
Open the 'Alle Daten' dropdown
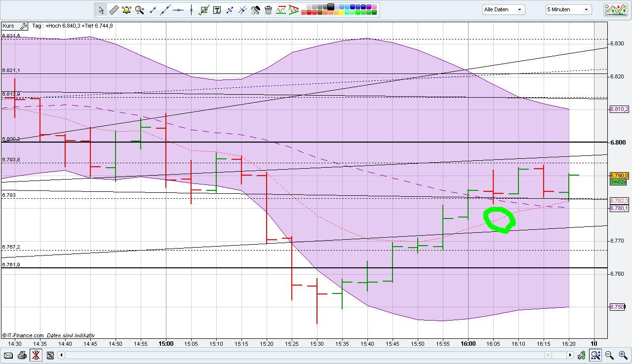[x=503, y=9]
